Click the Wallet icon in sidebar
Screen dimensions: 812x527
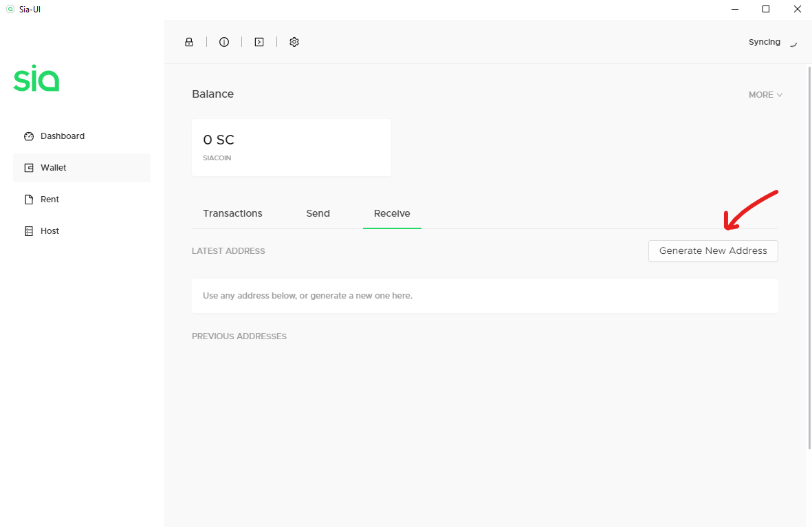pyautogui.click(x=29, y=168)
